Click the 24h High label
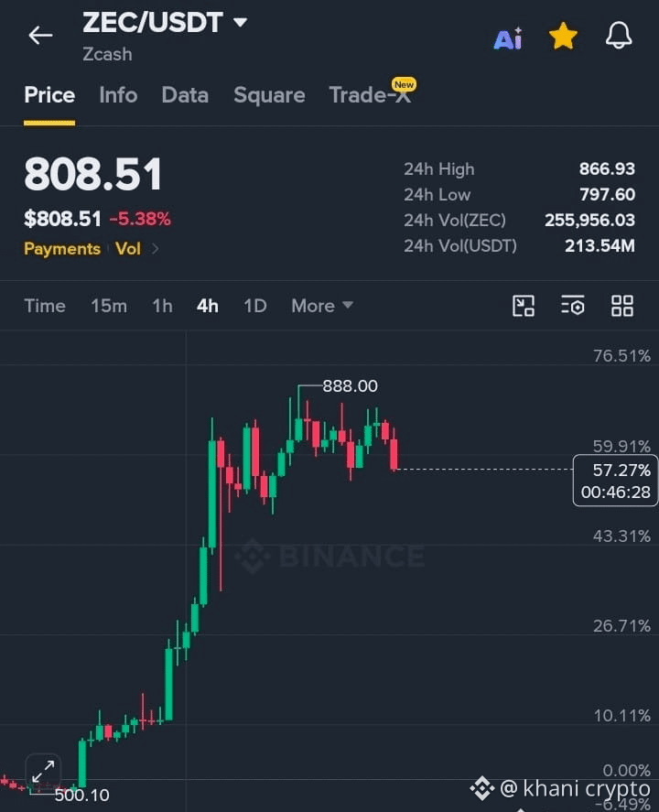 coord(439,168)
